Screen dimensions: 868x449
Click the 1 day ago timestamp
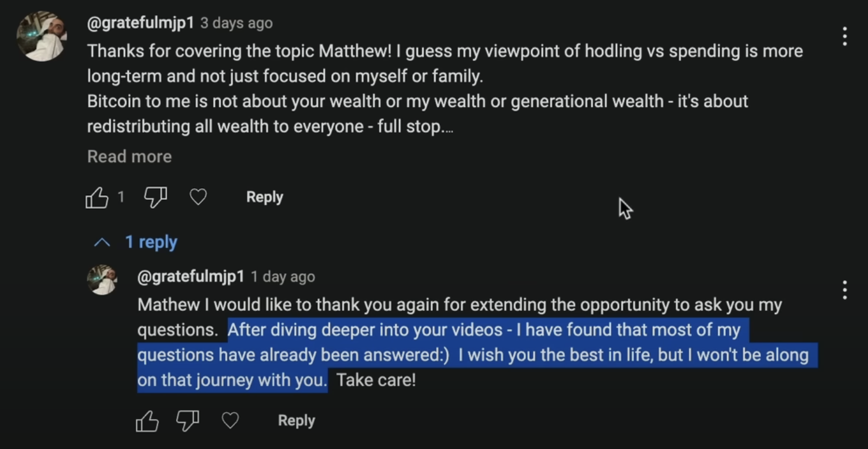[283, 277]
